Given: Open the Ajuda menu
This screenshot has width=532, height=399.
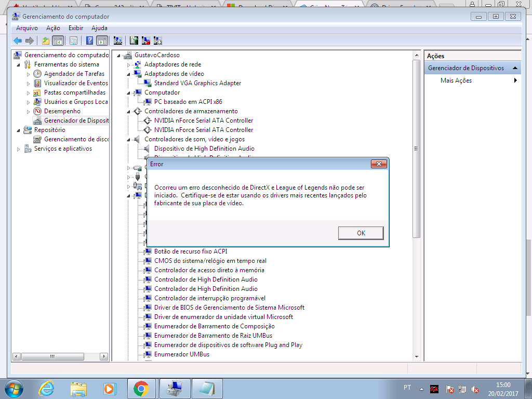Looking at the screenshot, I should pos(99,28).
